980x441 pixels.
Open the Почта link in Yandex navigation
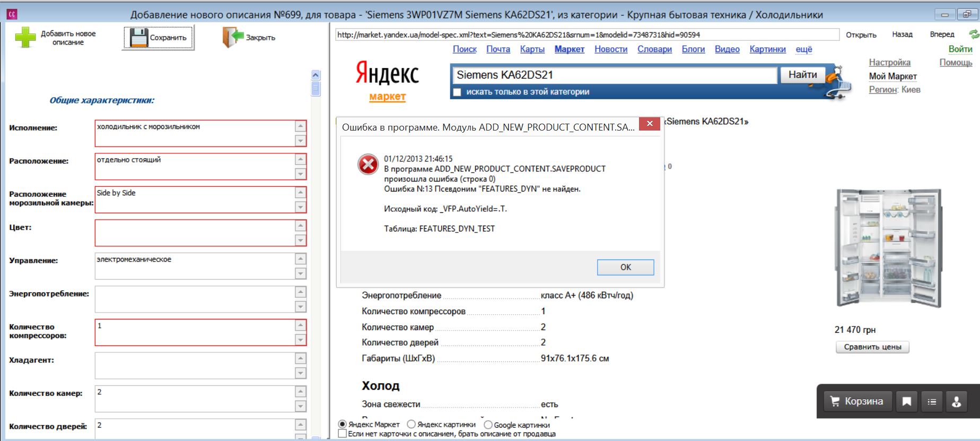[x=498, y=49]
